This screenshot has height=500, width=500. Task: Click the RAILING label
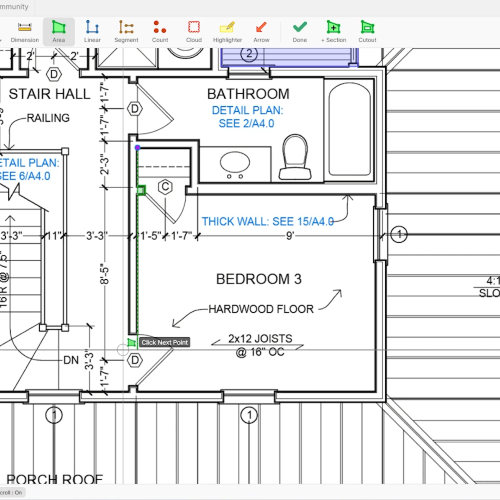tap(48, 118)
